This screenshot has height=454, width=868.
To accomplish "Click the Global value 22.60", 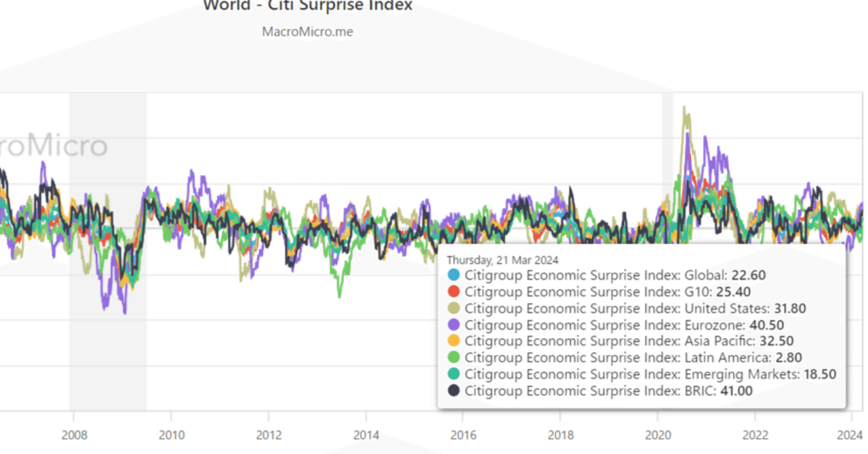I will coord(748,275).
